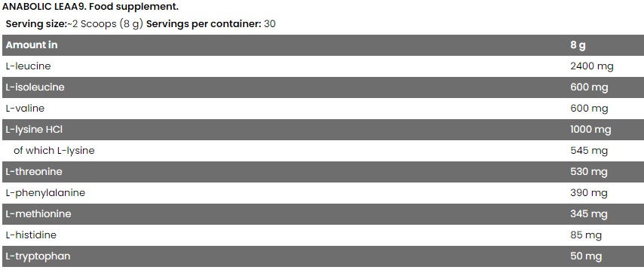Select the L-leucine row label
Viewport: 644px width, 273px height.
(28, 66)
